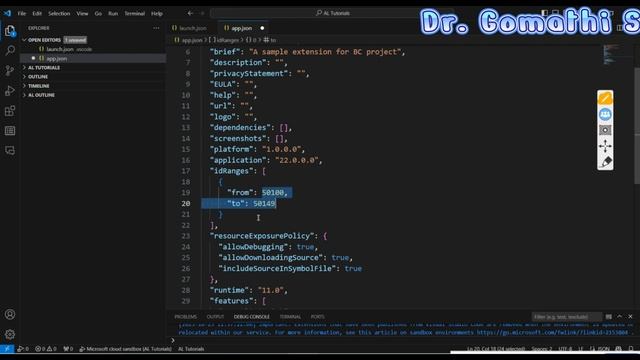This screenshot has width=640, height=360.
Task: Open Explorer's more actions ellipsis
Action: [156, 28]
